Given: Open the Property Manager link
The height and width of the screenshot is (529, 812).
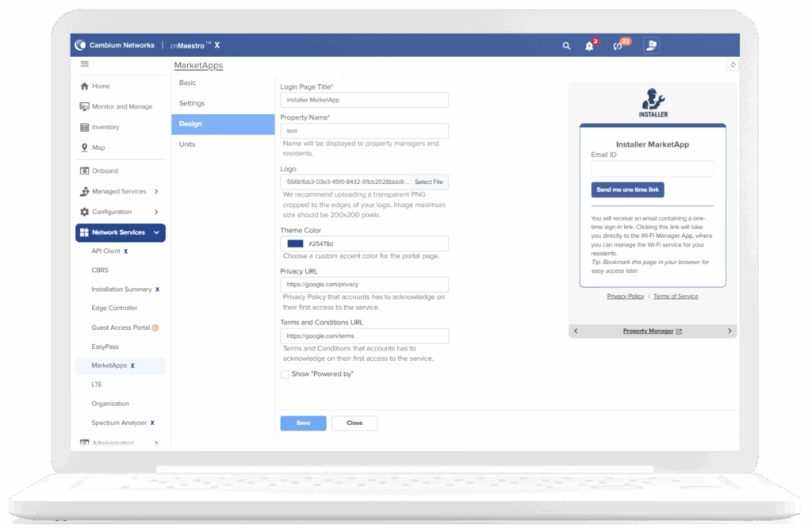Looking at the screenshot, I should click(649, 332).
